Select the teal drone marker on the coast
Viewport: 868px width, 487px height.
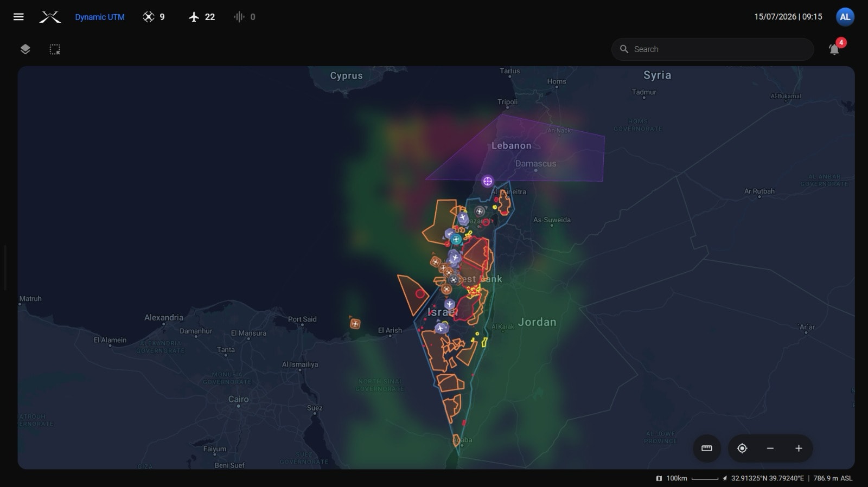tap(456, 239)
